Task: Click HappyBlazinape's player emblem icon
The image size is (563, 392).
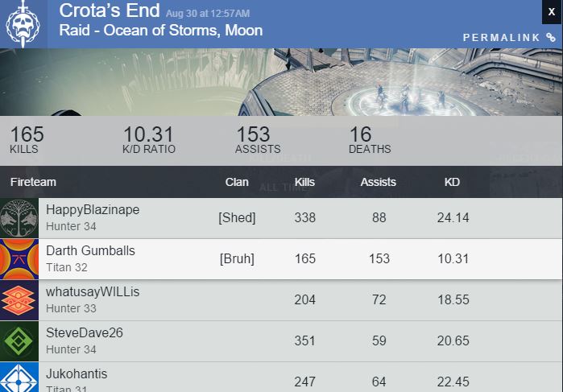Action: 19,218
